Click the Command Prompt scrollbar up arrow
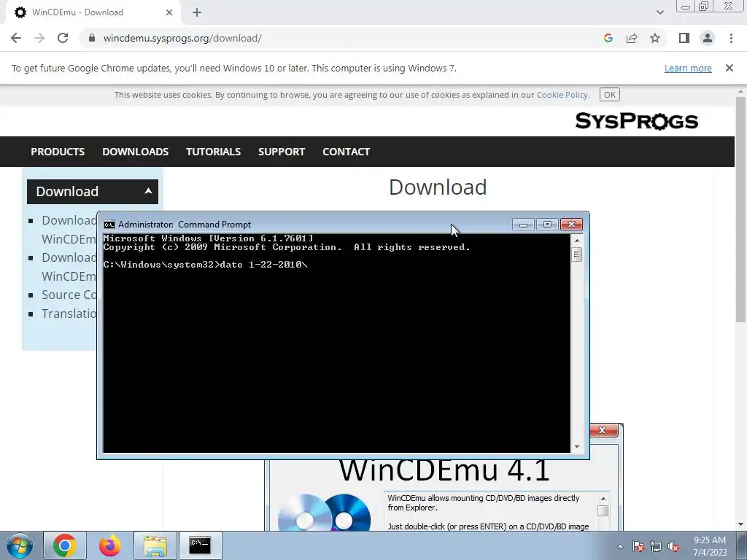This screenshot has height=560, width=747. [x=577, y=241]
